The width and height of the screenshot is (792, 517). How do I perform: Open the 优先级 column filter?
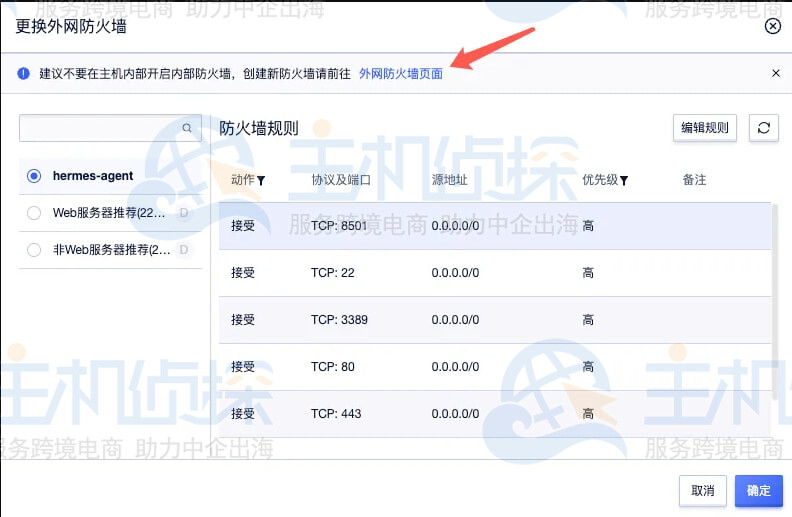pyautogui.click(x=624, y=181)
